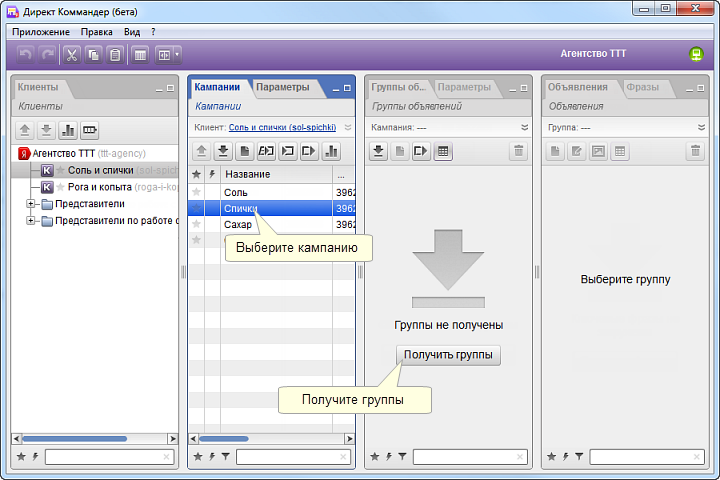
Task: Open funnel filter at bottom of Campaigns panel
Action: pos(225,457)
